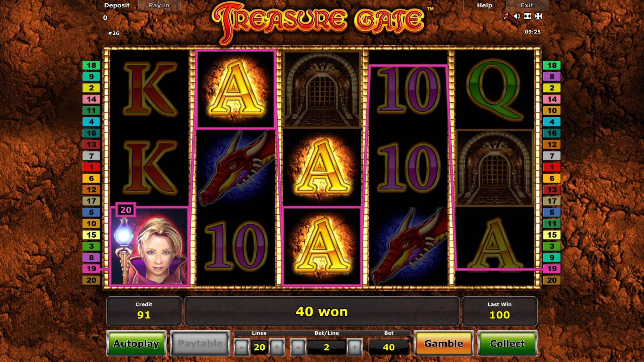Click the red dragon symbol on reel two

(x=236, y=168)
